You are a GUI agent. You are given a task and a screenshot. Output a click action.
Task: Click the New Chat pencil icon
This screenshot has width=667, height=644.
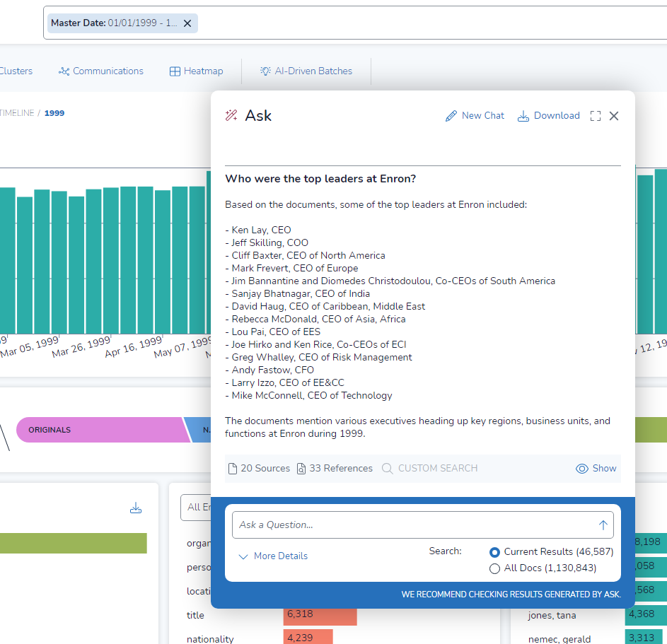click(451, 116)
